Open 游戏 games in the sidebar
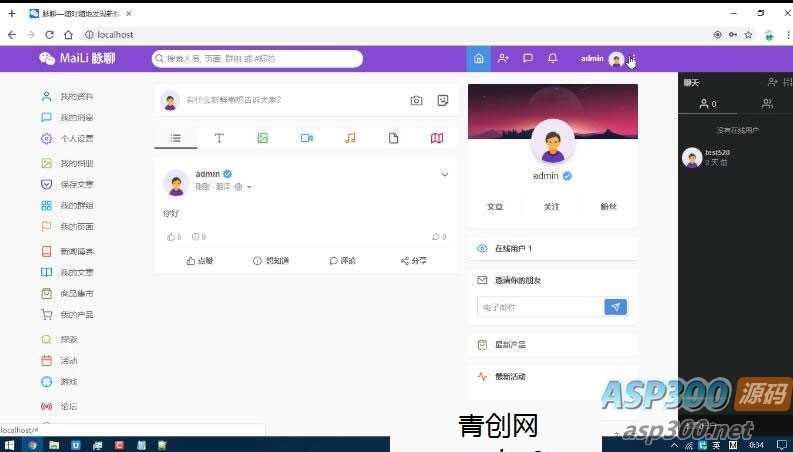 click(60, 382)
